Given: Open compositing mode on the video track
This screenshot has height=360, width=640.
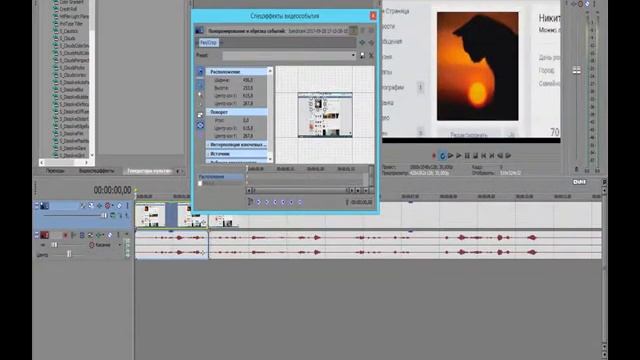Looking at the screenshot, I should pyautogui.click(x=113, y=215).
